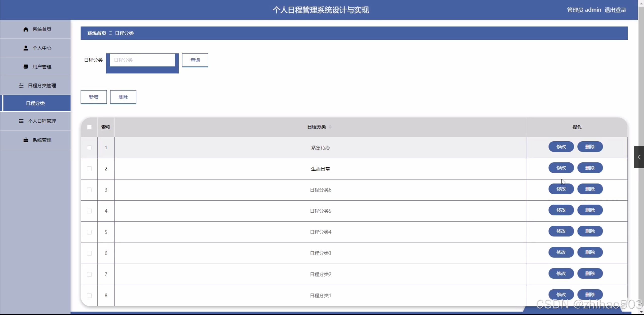Click the person icon for 个人中心

26,48
